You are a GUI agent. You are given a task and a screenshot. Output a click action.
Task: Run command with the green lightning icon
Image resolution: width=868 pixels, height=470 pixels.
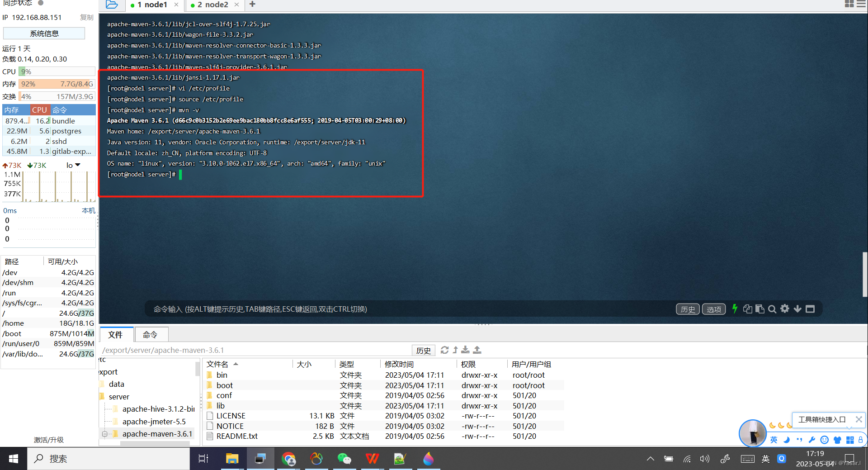tap(735, 309)
